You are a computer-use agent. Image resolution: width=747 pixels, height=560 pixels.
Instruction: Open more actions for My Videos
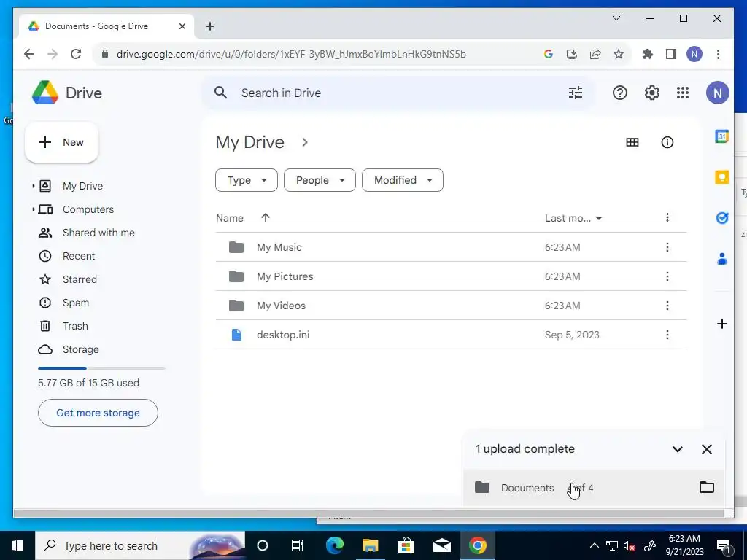pos(667,306)
